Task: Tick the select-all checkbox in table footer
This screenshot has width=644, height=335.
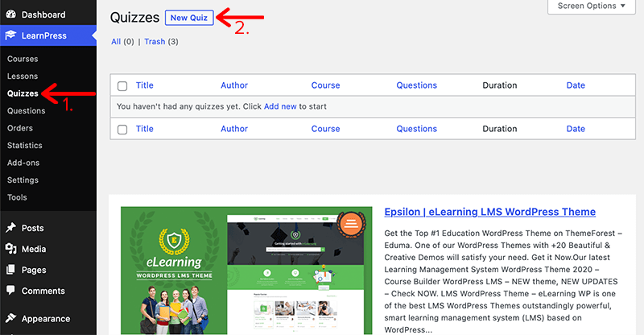Action: (122, 130)
